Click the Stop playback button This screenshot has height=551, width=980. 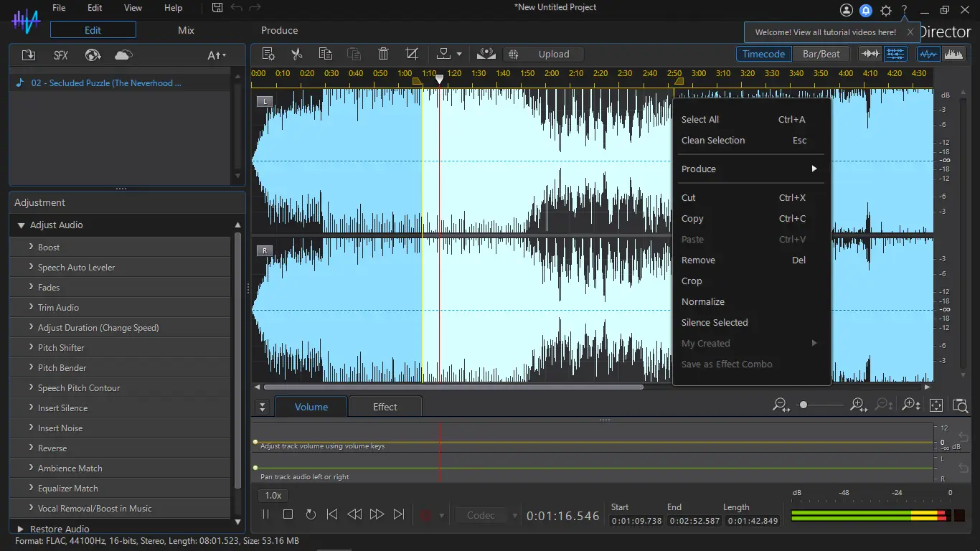pos(288,514)
